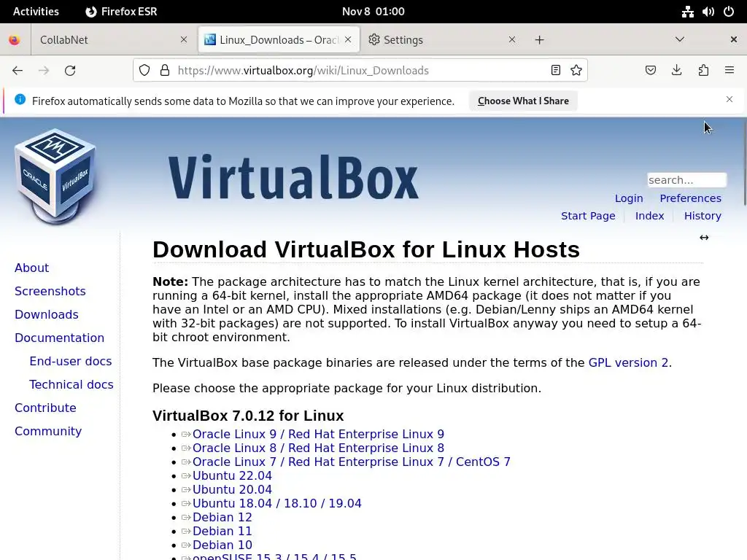View site security via the padlock icon
Screen dimensions: 747x560
[x=165, y=71]
